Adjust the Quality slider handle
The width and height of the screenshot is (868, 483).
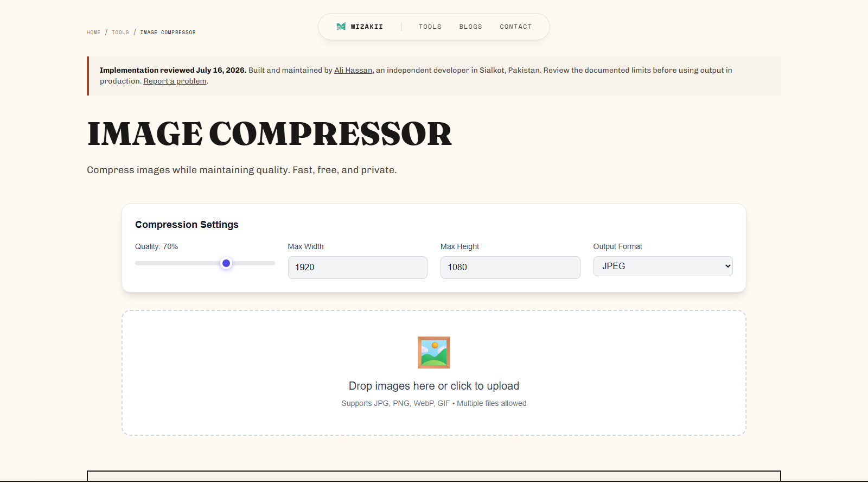(226, 263)
